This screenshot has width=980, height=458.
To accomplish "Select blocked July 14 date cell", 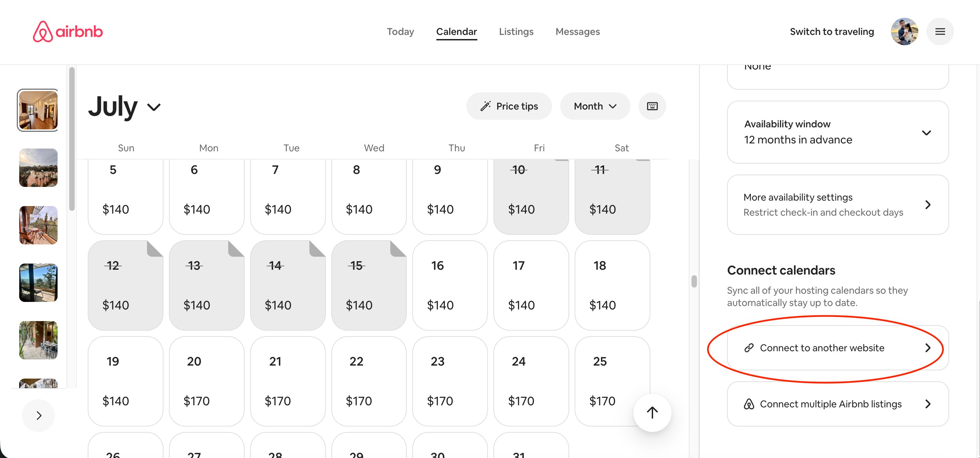I will pyautogui.click(x=287, y=285).
